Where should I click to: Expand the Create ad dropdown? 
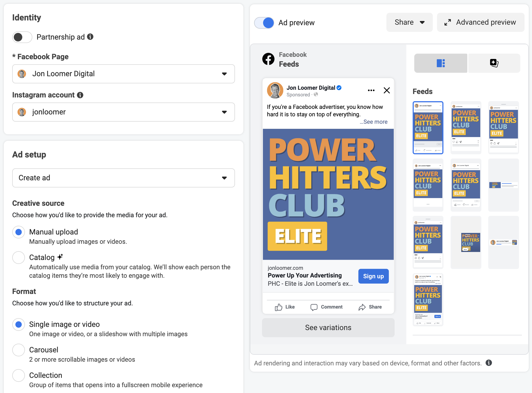(x=123, y=178)
